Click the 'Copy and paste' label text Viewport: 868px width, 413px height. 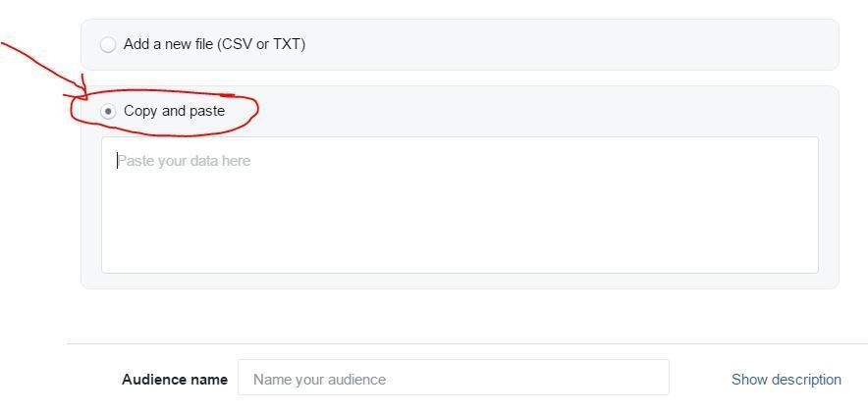tap(174, 111)
